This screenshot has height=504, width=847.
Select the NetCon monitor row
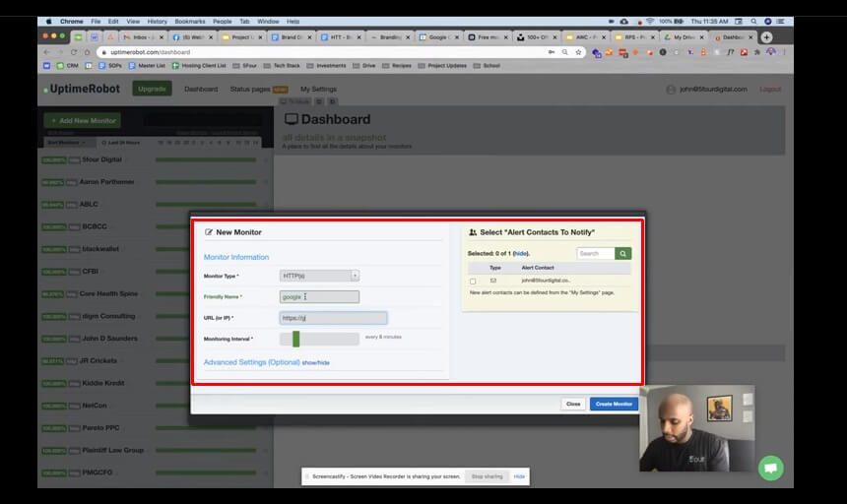(114, 406)
